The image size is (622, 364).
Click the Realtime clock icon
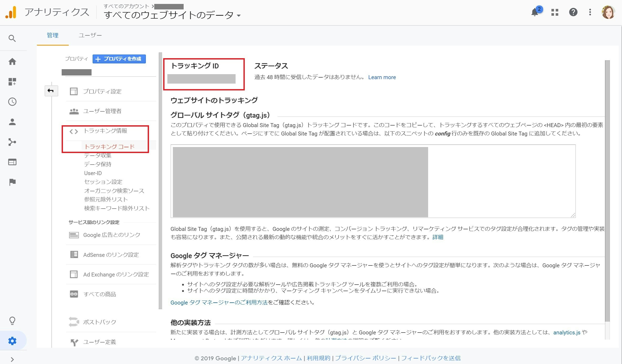click(12, 102)
